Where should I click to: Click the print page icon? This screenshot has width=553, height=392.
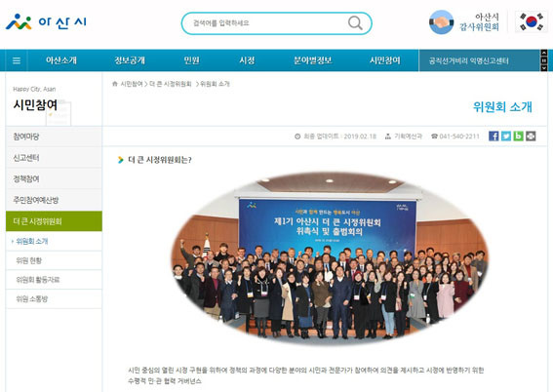(531, 137)
